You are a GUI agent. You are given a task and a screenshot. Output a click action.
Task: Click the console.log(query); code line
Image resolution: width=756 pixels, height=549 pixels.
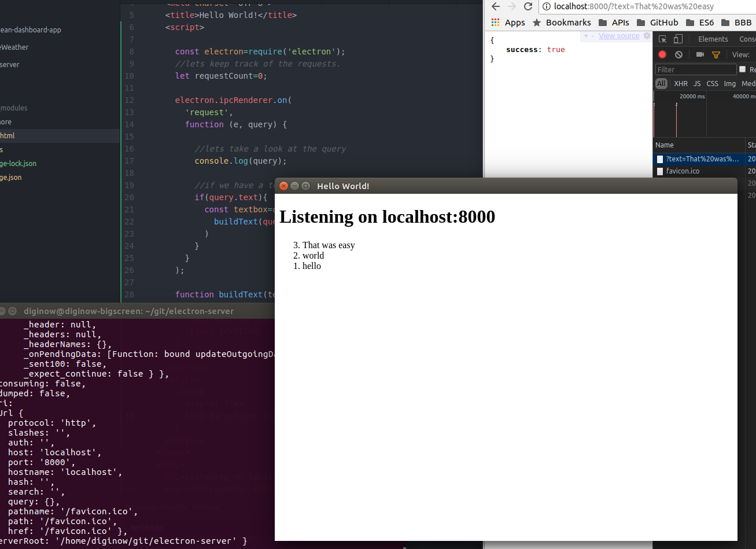[x=241, y=161]
